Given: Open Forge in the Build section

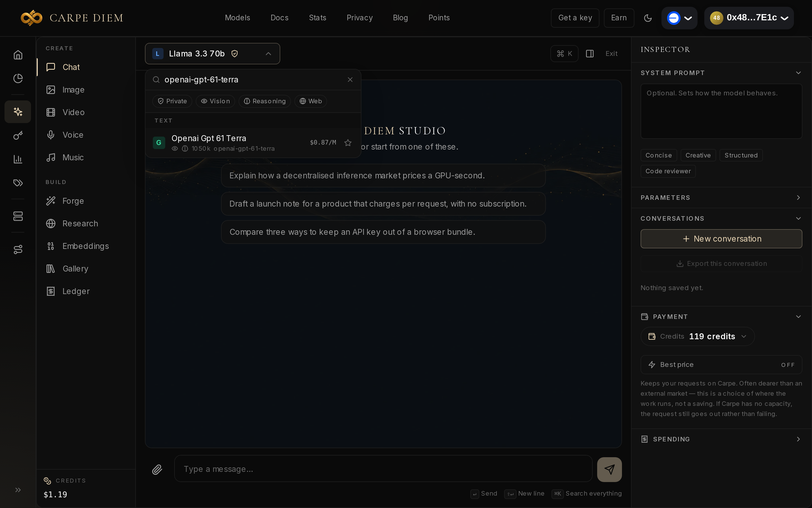Looking at the screenshot, I should pyautogui.click(x=86, y=201).
